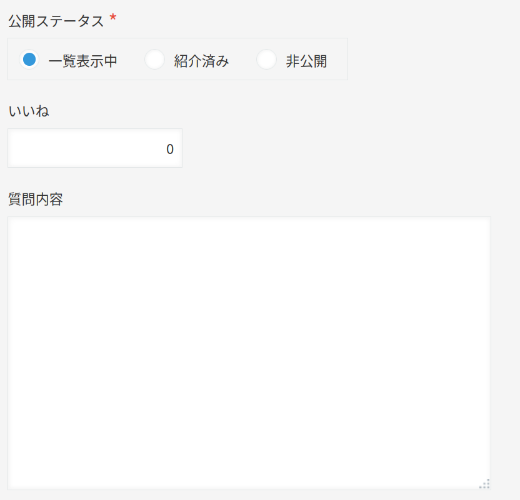The height and width of the screenshot is (500, 520).
Task: Grab the text area resize handle
Action: pos(484,484)
